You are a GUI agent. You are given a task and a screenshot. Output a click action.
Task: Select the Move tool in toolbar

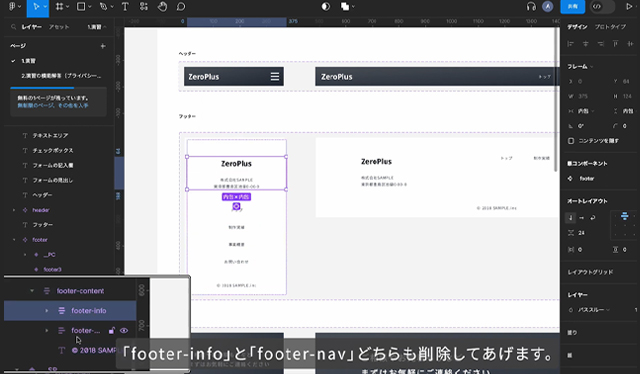click(36, 7)
